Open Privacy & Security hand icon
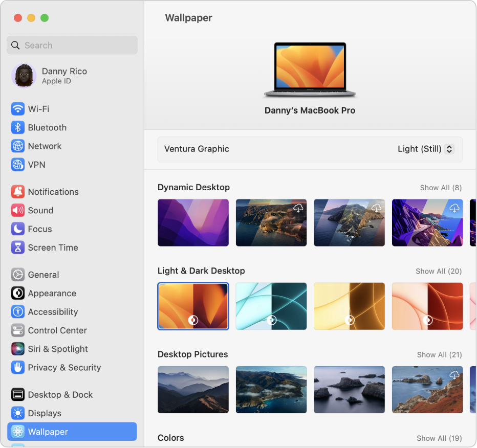 point(18,367)
